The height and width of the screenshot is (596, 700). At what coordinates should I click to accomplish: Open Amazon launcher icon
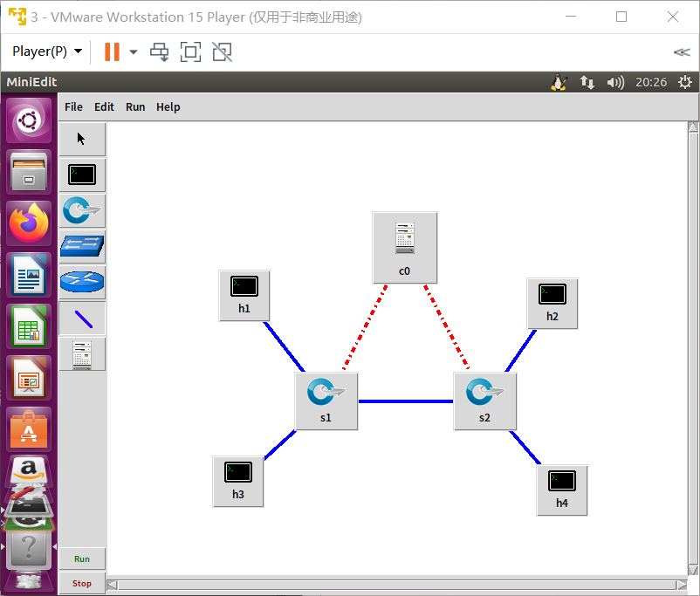point(29,469)
